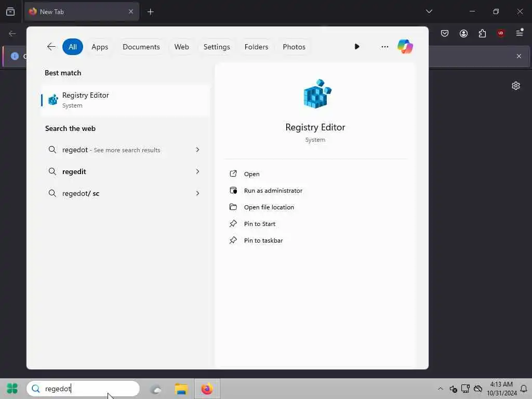
Task: Expand the arrow next to 'regedot/ sc' suggestion
Action: pyautogui.click(x=197, y=193)
